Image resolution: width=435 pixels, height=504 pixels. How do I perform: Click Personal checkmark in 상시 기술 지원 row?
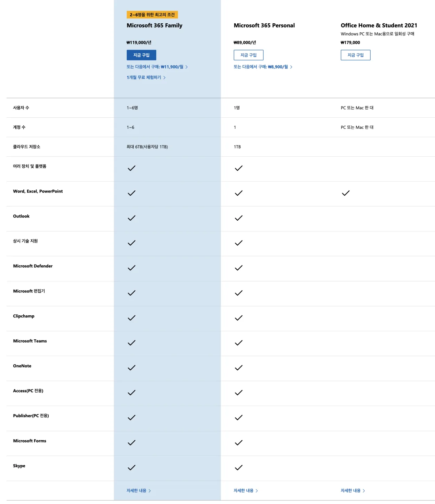239,243
